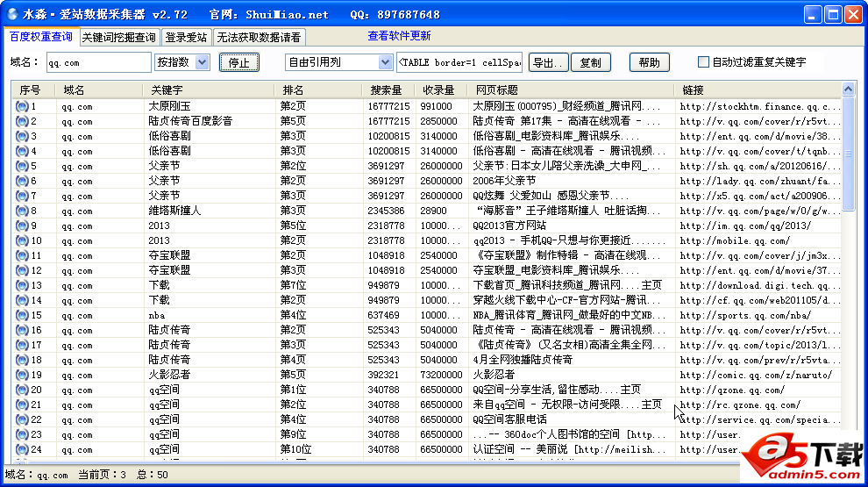Enable 自动过滤重复关键字 checkbox

(703, 62)
